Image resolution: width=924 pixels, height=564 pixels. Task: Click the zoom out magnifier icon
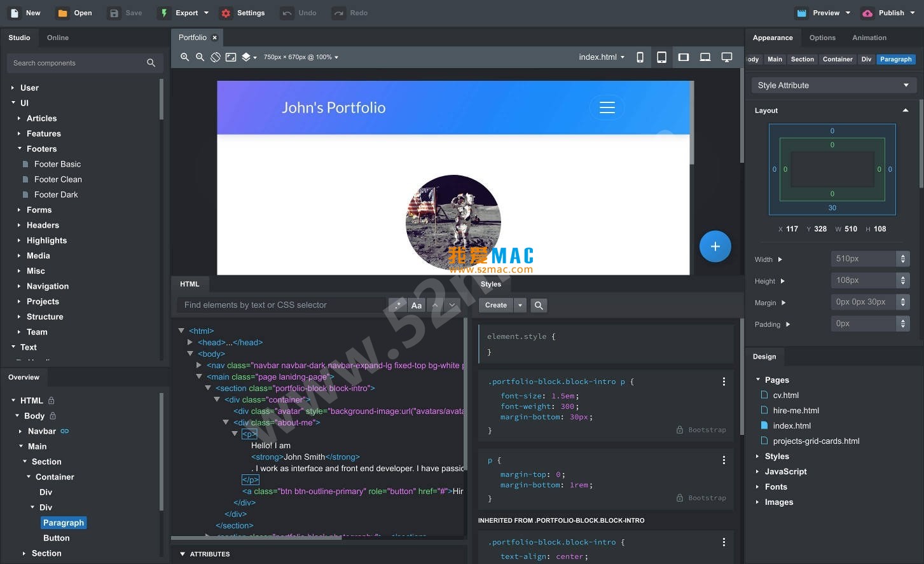[200, 57]
